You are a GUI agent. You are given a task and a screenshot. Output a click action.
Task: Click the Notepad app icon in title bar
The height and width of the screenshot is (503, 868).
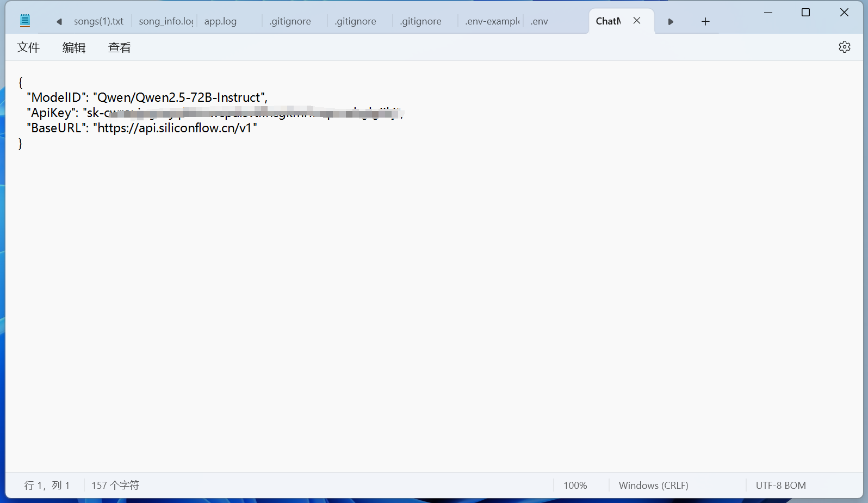click(25, 21)
